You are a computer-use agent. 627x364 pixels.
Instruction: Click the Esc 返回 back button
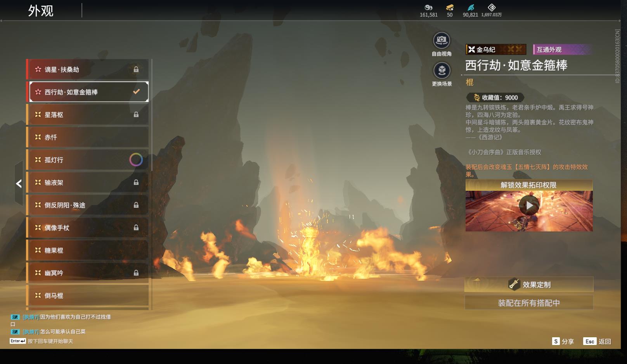[x=597, y=341]
